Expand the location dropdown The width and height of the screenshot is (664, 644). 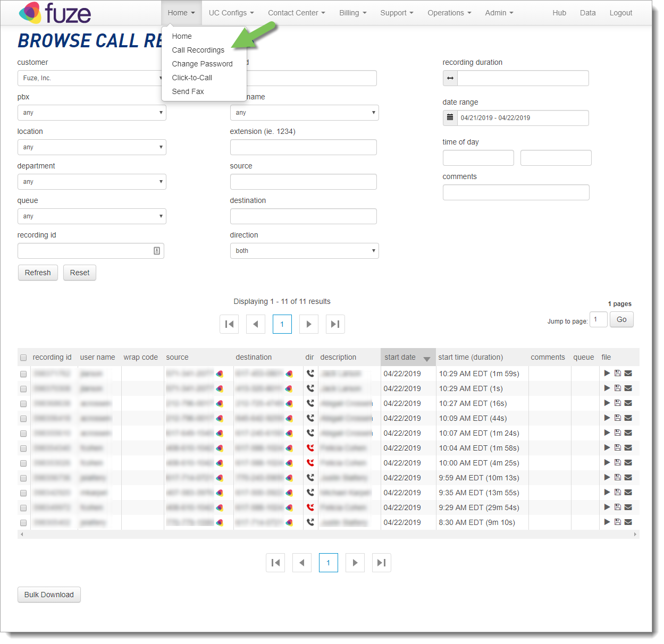point(91,147)
